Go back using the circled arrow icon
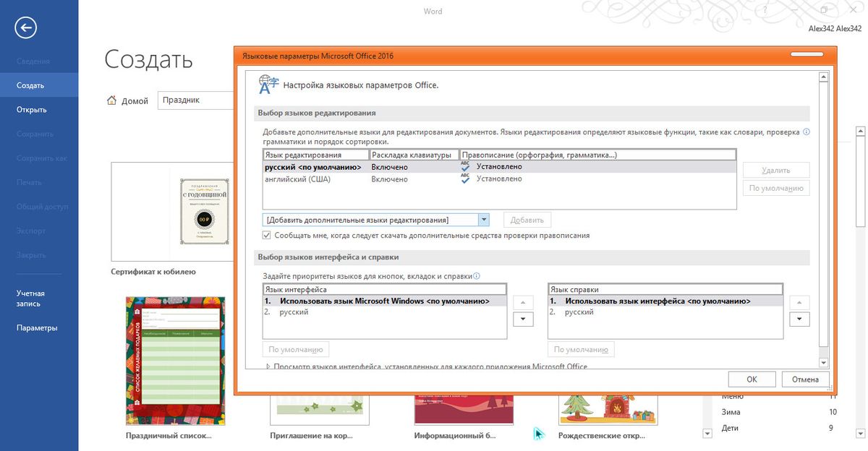This screenshot has height=451, width=868. (26, 28)
